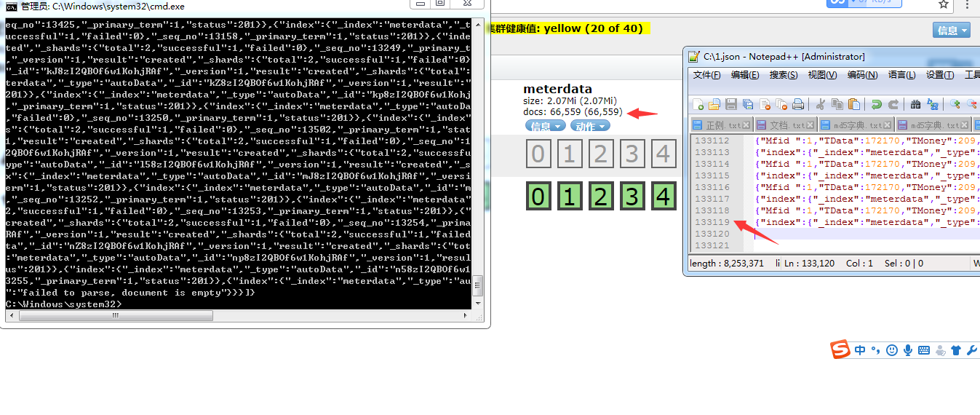Toggle Sogou Chinese/English mode button
The image size is (980, 415).
[x=861, y=350]
